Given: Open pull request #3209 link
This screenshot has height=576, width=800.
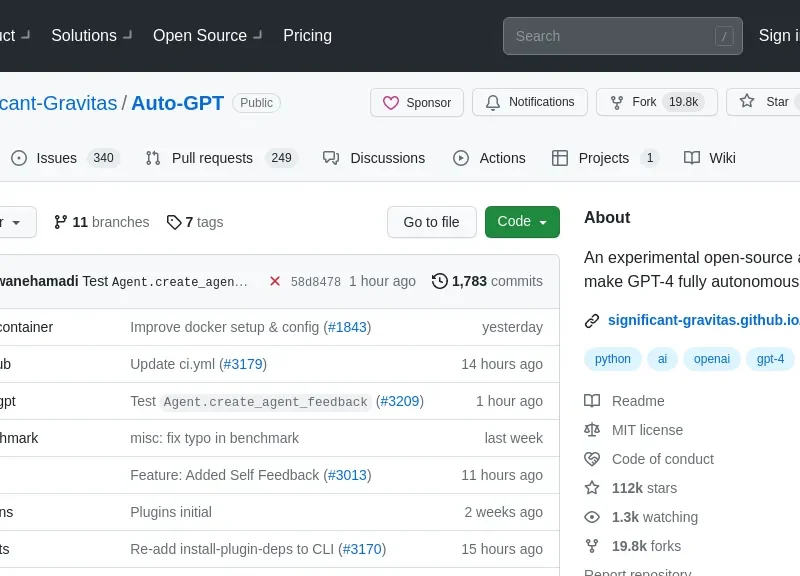Looking at the screenshot, I should 399,401.
